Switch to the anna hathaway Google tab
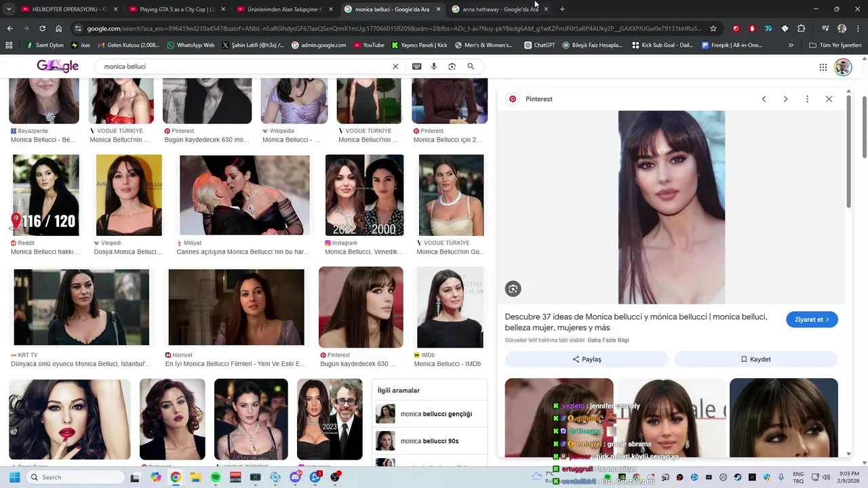The image size is (868, 488). click(500, 9)
